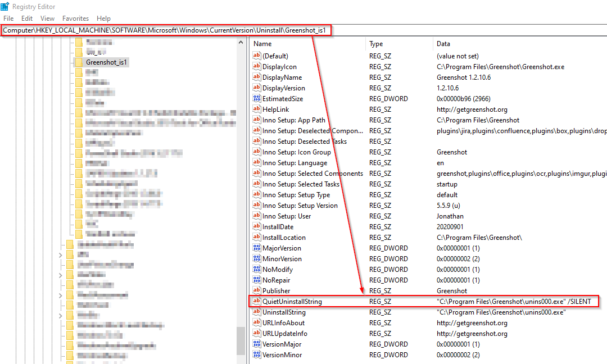Screen dimensions: 607x364
Task: Click the DWORD icon beside EstimatedSize
Action: pos(257,99)
